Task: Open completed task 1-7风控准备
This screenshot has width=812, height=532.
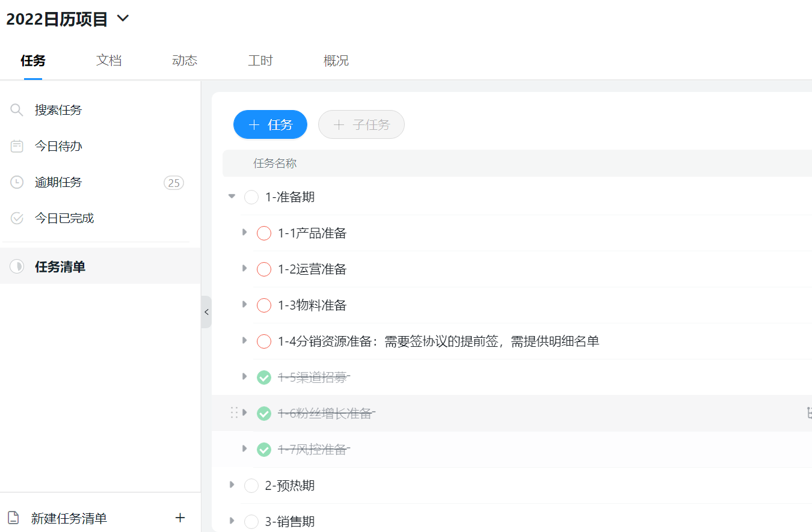Action: (313, 450)
